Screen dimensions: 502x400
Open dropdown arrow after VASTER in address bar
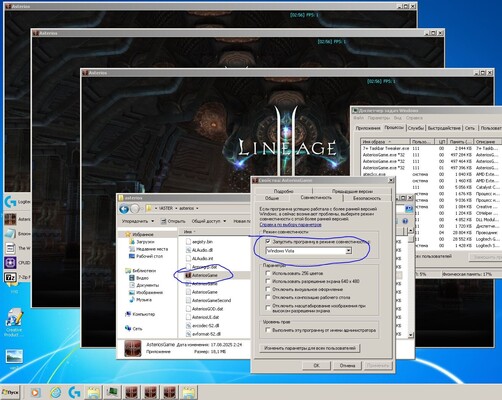(176, 208)
